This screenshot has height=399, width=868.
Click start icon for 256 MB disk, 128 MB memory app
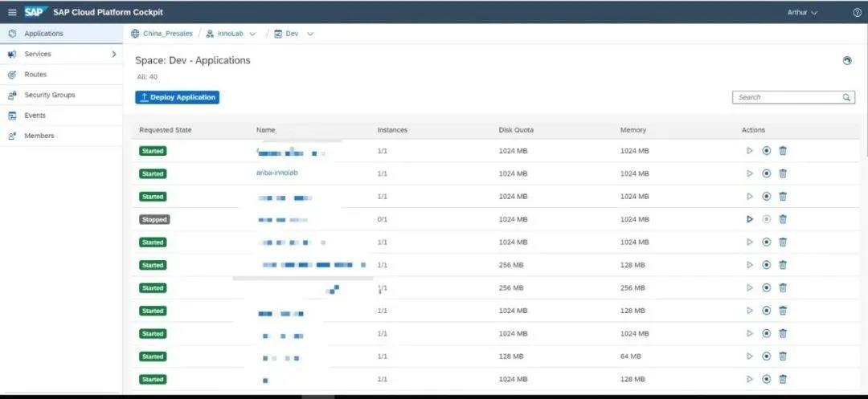(x=750, y=265)
